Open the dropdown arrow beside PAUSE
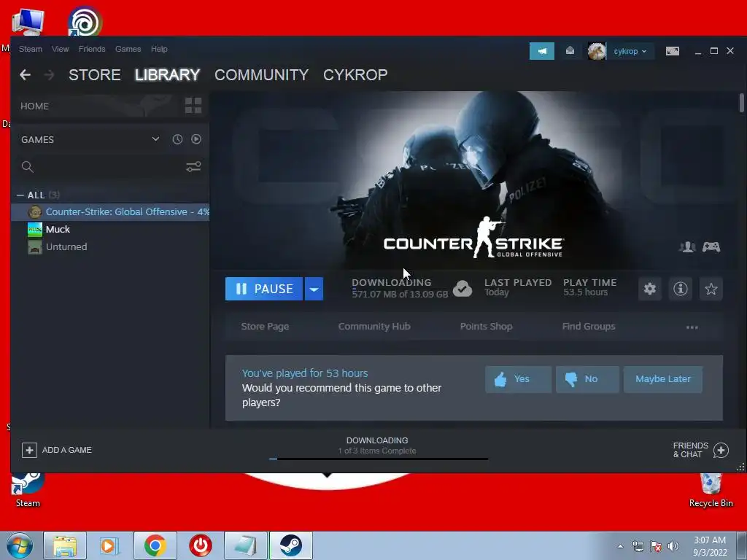Viewport: 747px width, 560px height. coord(314,289)
